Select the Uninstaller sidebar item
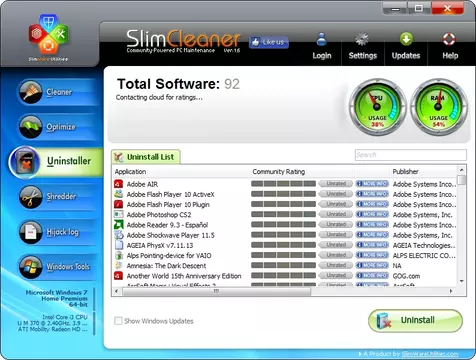Image resolution: width=476 pixels, height=360 pixels. [56, 162]
